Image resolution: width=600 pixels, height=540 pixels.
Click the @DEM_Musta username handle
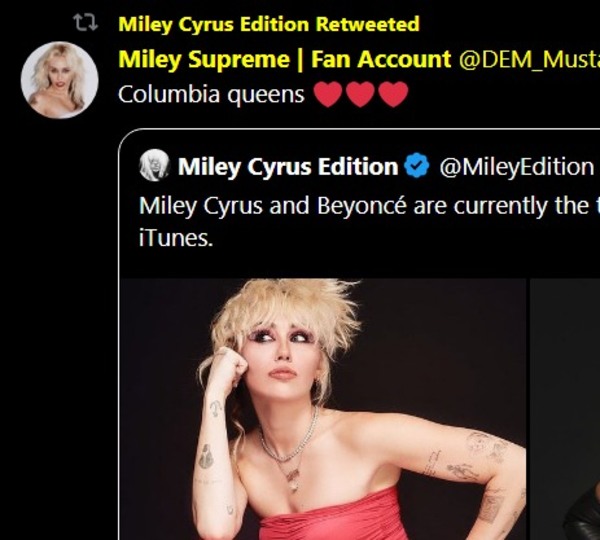point(528,59)
